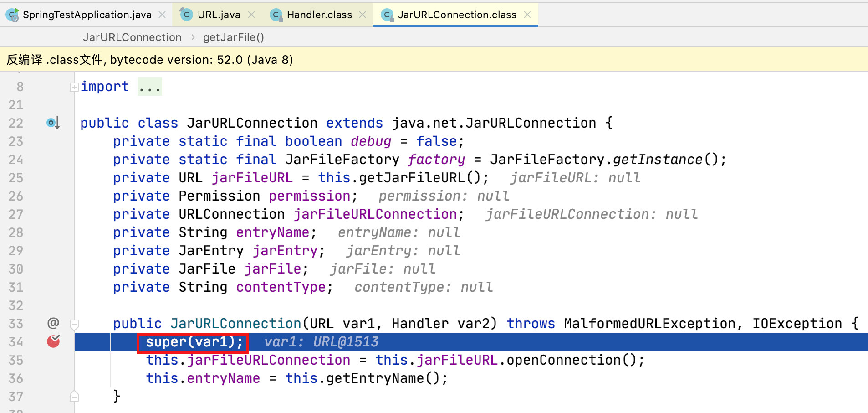The height and width of the screenshot is (413, 868).
Task: Click the MalformedURLException in throws clause
Action: 650,324
